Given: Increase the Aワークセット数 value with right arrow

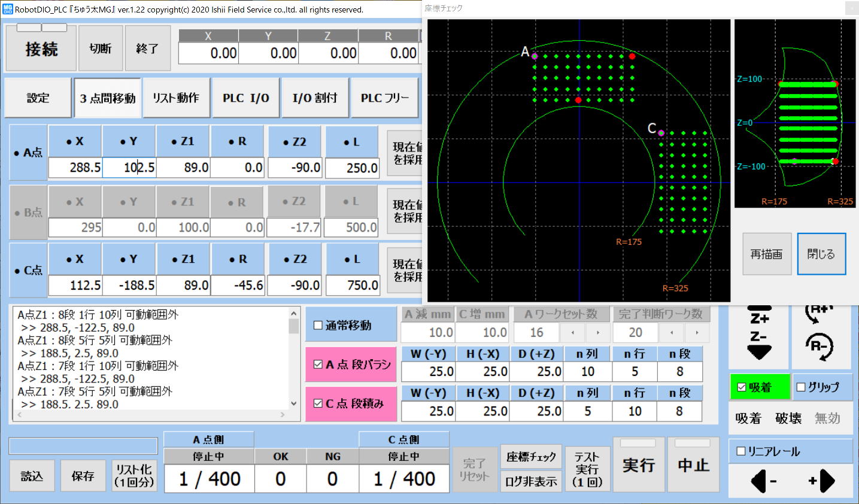Looking at the screenshot, I should click(597, 332).
